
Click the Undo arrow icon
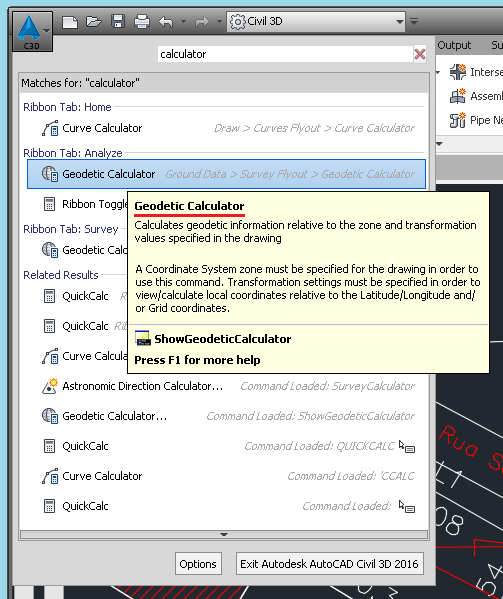[166, 21]
